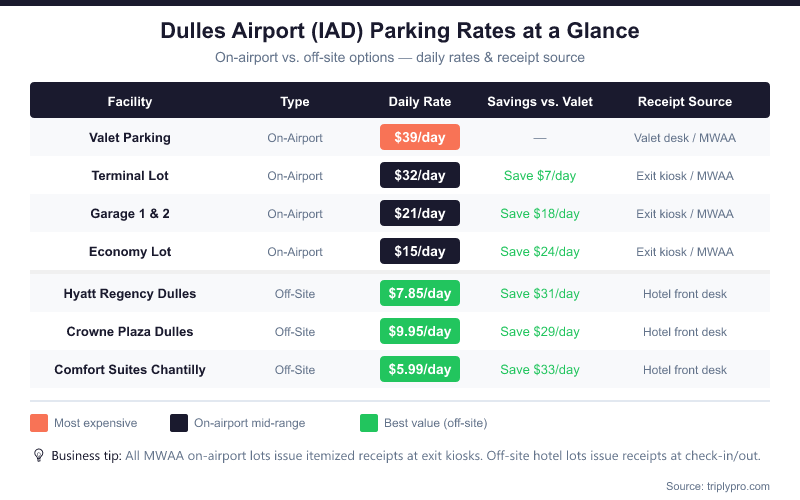Select the Facility column header
Viewport: 800px width, 500px height.
coord(130,101)
